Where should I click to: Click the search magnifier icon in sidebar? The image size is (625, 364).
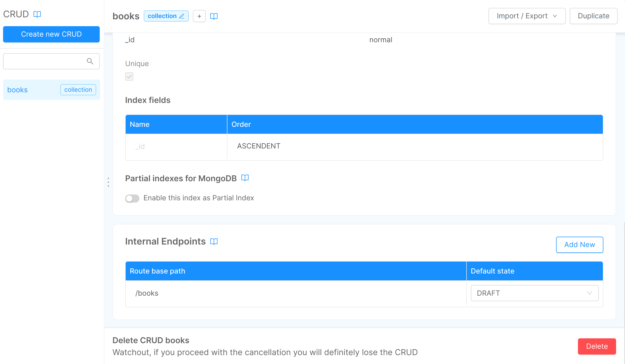90,61
